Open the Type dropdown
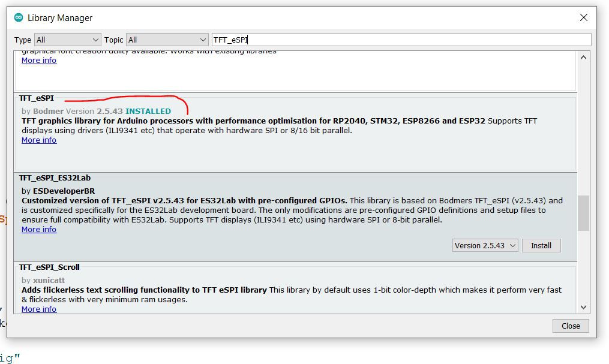The width and height of the screenshot is (609, 364). tap(68, 40)
